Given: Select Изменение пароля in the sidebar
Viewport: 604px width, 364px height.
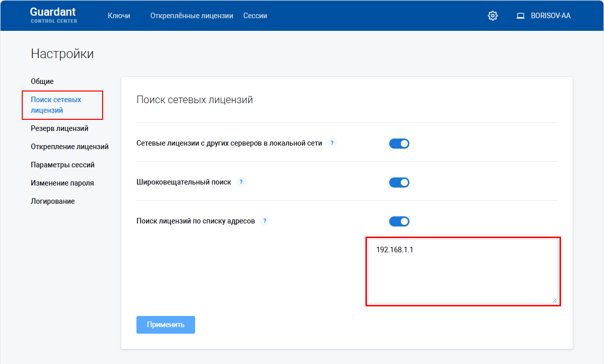Looking at the screenshot, I should pos(63,183).
